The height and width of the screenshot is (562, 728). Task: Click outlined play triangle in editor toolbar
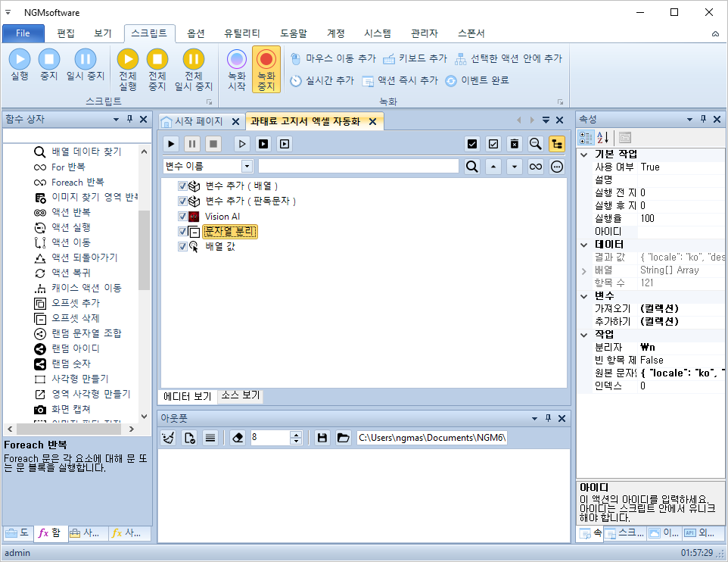click(242, 144)
